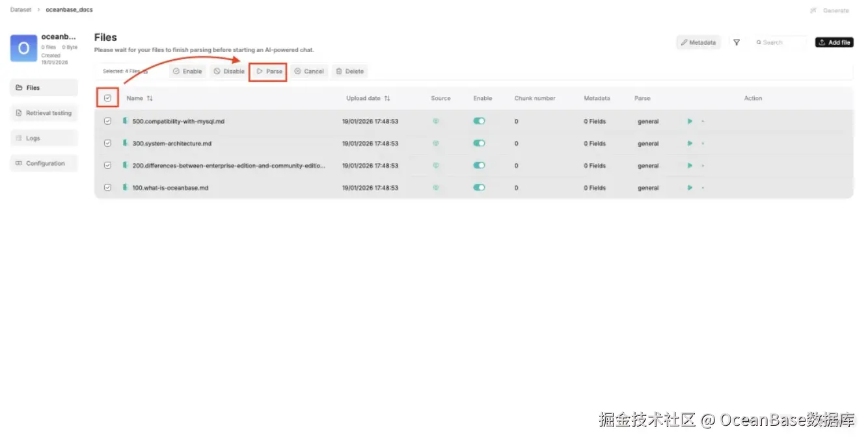This screenshot has height=442, width=868.
Task: Open the Configuration sidebar tab
Action: pos(44,164)
